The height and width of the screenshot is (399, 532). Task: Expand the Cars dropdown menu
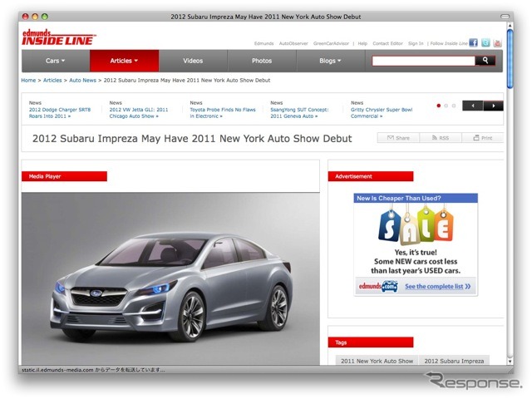pos(56,61)
